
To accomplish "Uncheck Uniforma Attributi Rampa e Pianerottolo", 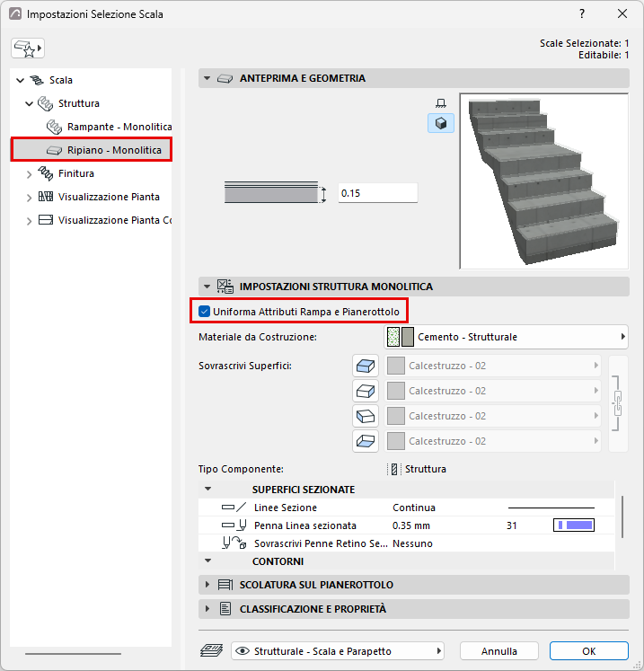I will pyautogui.click(x=205, y=312).
